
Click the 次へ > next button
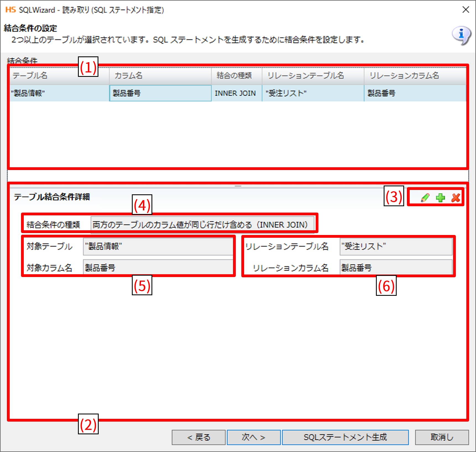(x=253, y=437)
